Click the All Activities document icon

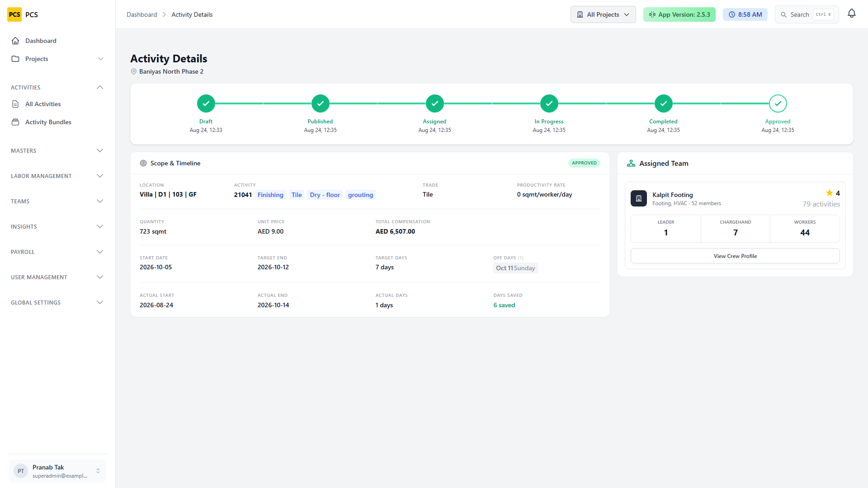click(15, 104)
